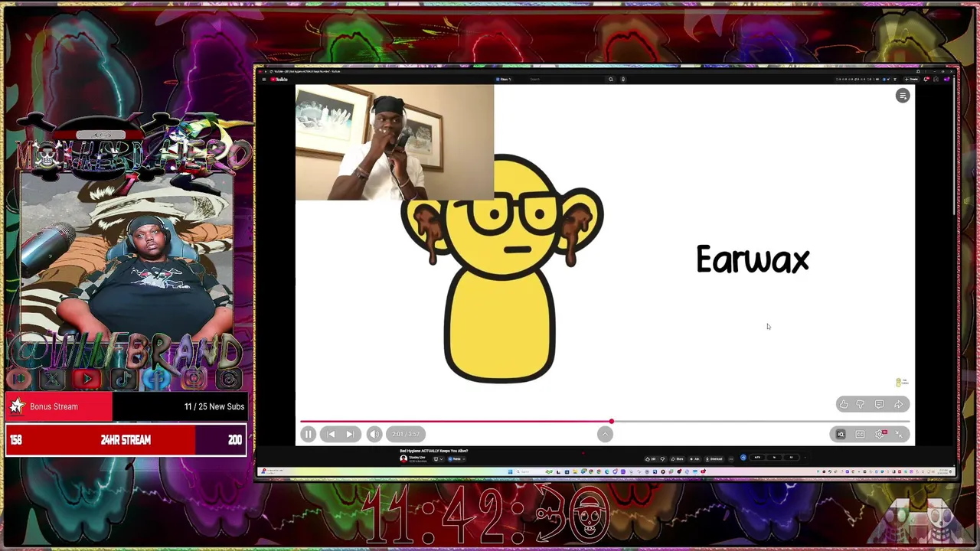Open the Filters option in YouTube header
This screenshot has width=980, height=551.
pyautogui.click(x=504, y=79)
